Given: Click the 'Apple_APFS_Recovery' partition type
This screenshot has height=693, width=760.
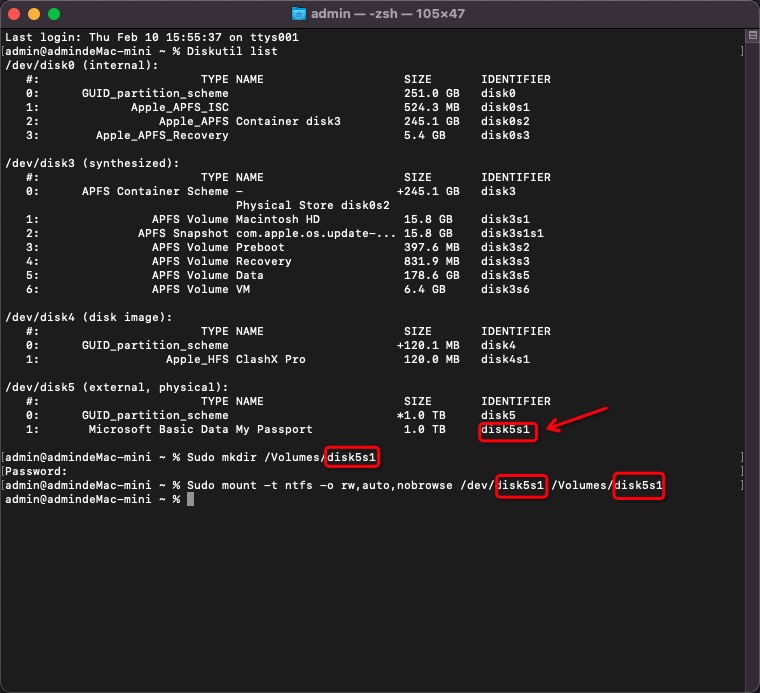Looking at the screenshot, I should pos(162,135).
